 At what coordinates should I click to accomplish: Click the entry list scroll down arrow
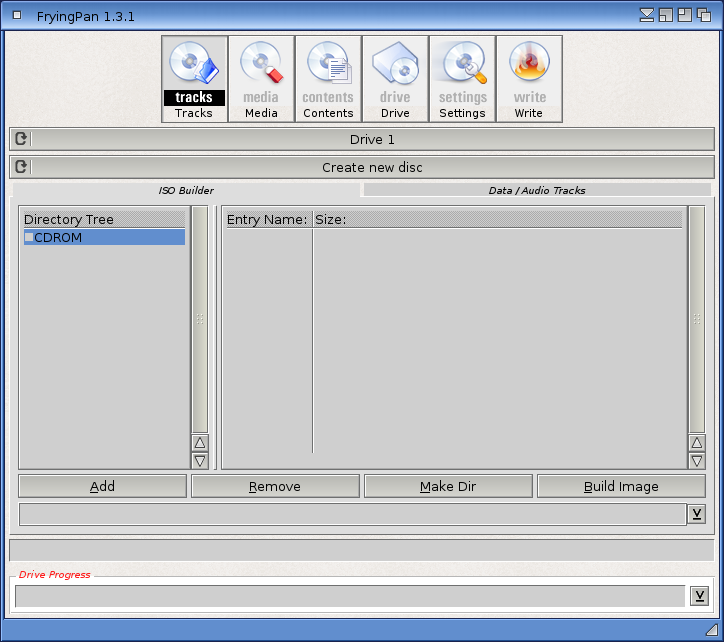coord(697,460)
